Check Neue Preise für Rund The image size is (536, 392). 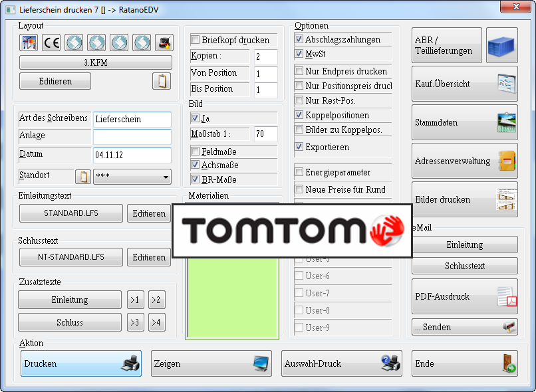[x=299, y=189]
